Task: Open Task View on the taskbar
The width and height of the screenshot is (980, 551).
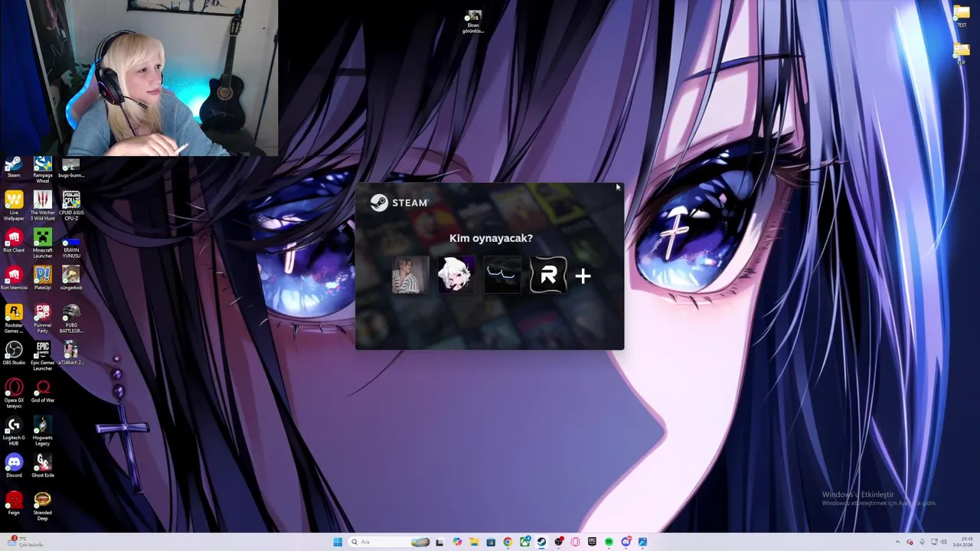Action: 439,542
